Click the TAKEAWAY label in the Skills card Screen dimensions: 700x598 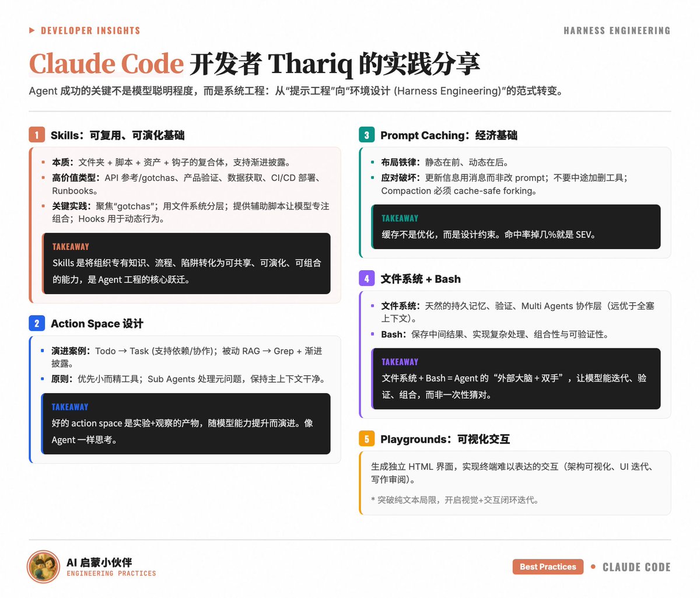71,247
